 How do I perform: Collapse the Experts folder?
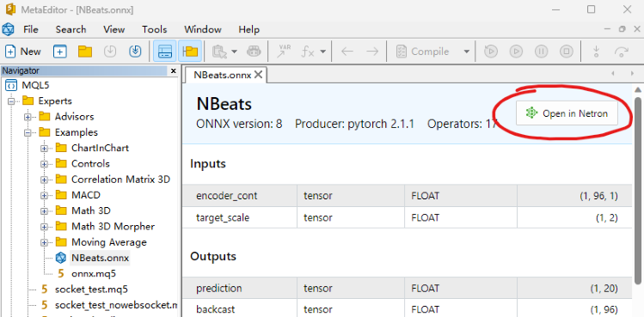(11, 101)
